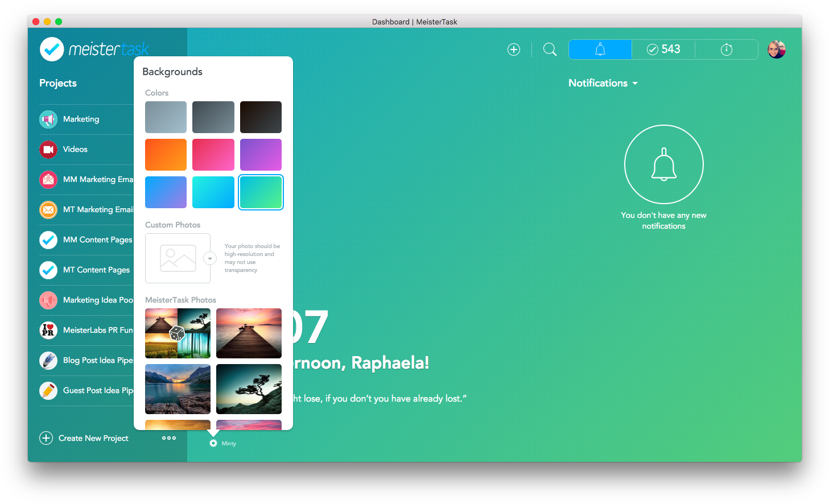Select the random dice photo thumbnail

[178, 333]
